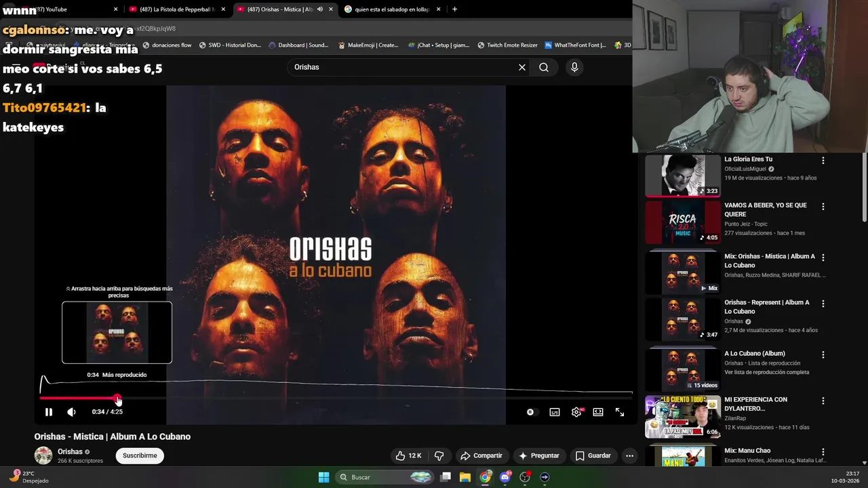This screenshot has height=488, width=868.
Task: Start voice search with microphone
Action: coord(574,67)
